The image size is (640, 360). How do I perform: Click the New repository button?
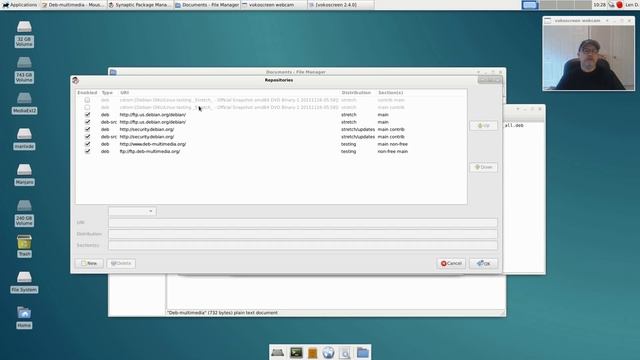(x=89, y=263)
